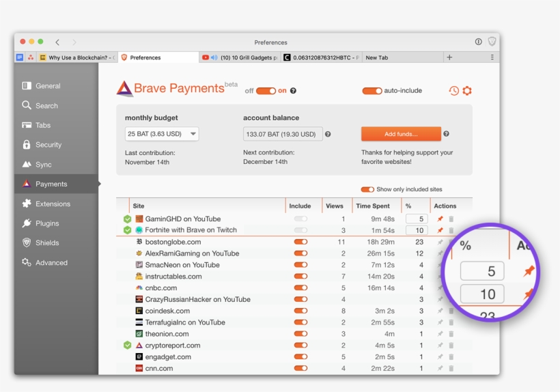Click help icon beside Add funds
The height and width of the screenshot is (392, 560).
click(x=446, y=134)
